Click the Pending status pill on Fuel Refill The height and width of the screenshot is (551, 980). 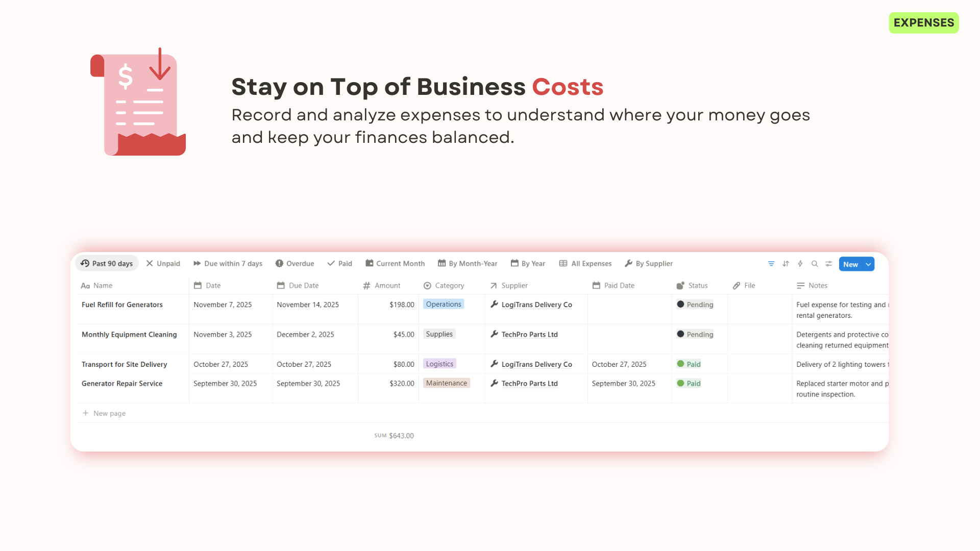click(x=695, y=305)
